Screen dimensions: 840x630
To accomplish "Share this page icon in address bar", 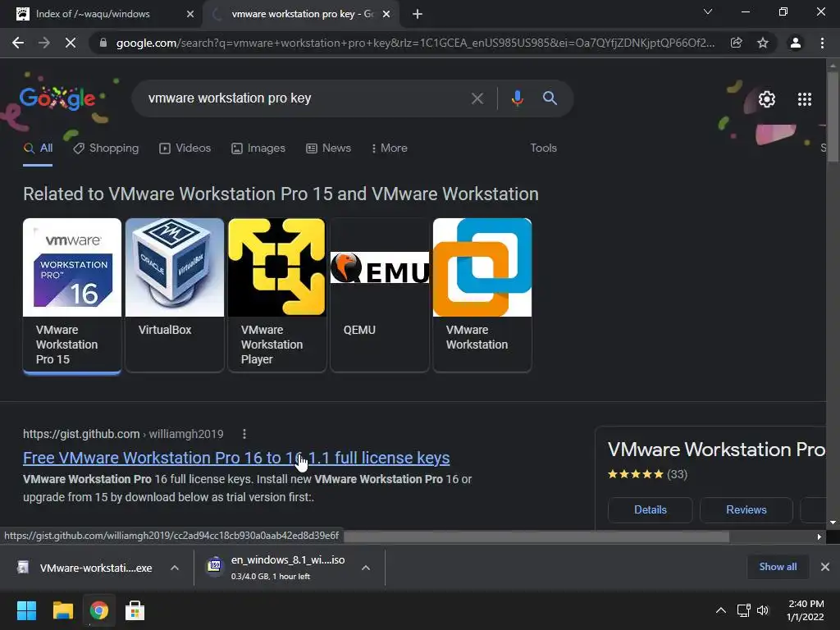I will pyautogui.click(x=737, y=43).
